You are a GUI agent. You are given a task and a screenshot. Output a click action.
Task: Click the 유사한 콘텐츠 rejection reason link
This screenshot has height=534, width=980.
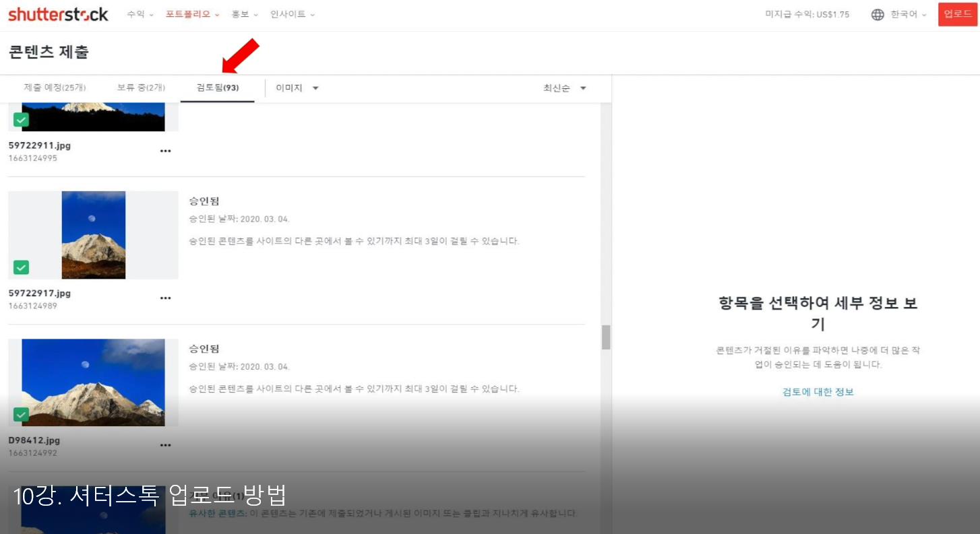pyautogui.click(x=217, y=513)
